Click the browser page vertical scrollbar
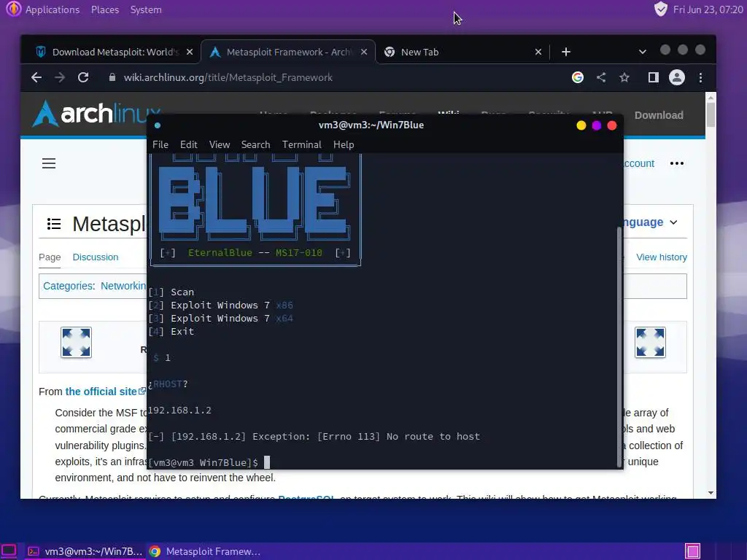 pos(711,114)
